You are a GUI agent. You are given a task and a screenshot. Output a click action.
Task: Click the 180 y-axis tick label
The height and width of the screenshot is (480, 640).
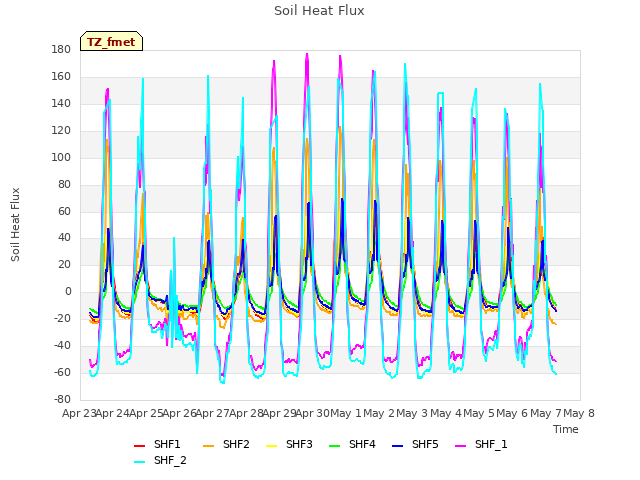tap(61, 50)
